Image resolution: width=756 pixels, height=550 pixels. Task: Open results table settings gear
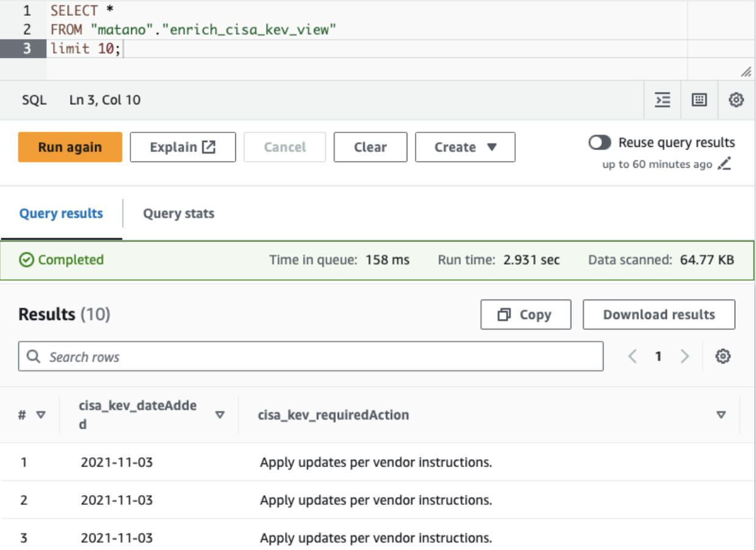tap(723, 356)
